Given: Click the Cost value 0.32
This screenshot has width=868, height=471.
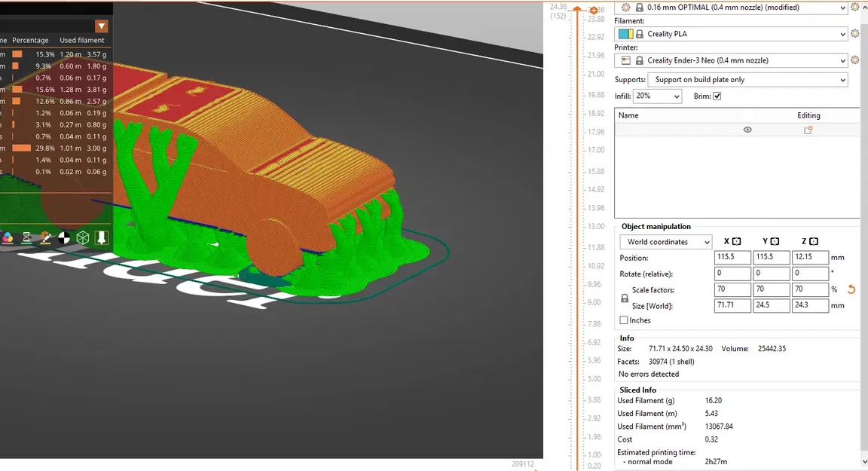Looking at the screenshot, I should point(711,439).
